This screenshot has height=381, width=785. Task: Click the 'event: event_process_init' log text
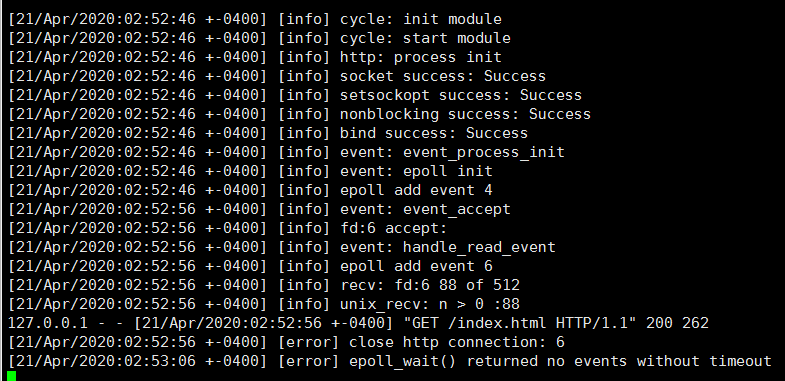[452, 152]
